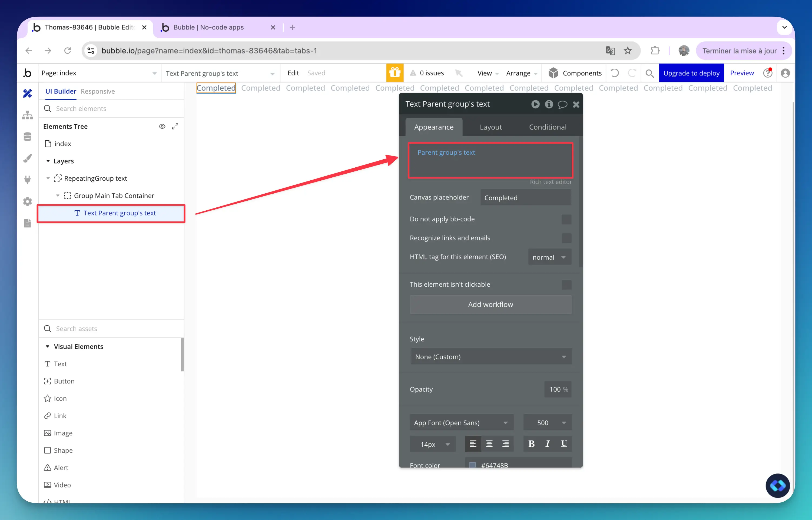
Task: Open the comment bubble in property panel
Action: coord(562,104)
